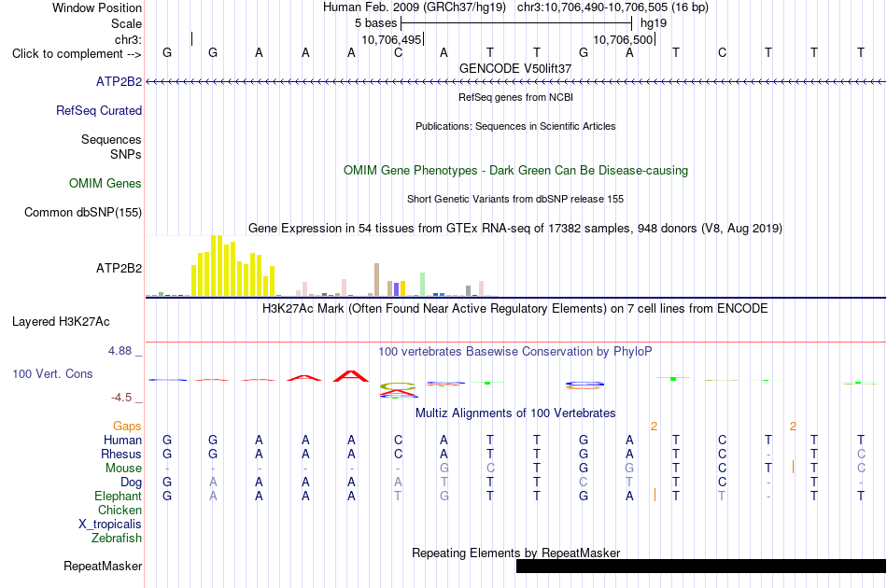Select the '100 Vert. Cons' track label
The image size is (887, 588).
52,373
